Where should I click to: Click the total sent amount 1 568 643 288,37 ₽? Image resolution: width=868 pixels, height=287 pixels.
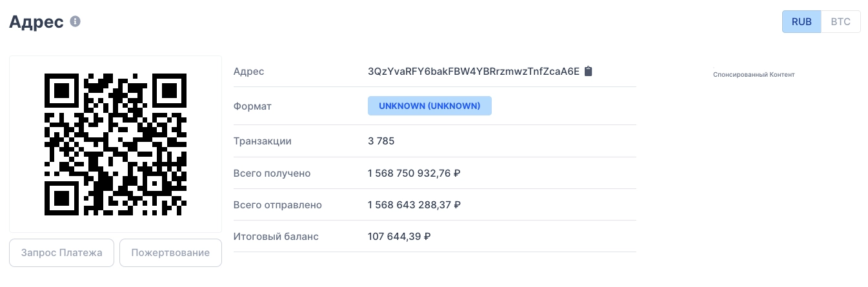[x=414, y=204]
